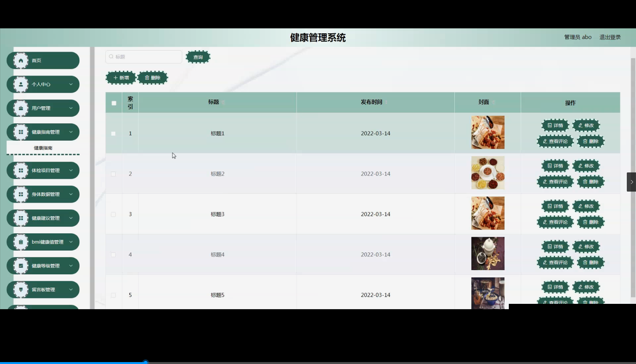Click the 健康管理系统 page title
636x364 pixels.
(318, 38)
